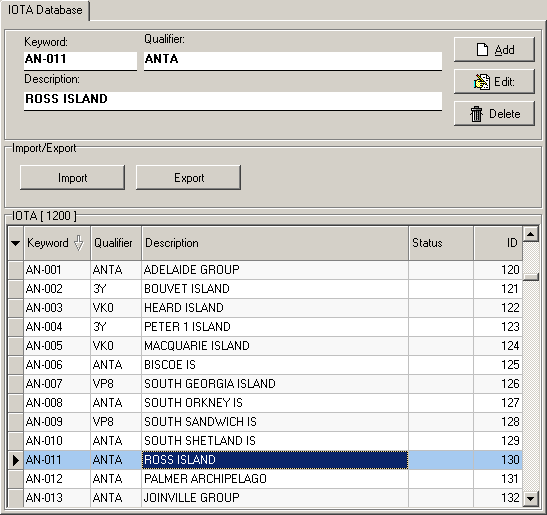Click the Qualifier cell in the AN-002 row

pyautogui.click(x=116, y=289)
